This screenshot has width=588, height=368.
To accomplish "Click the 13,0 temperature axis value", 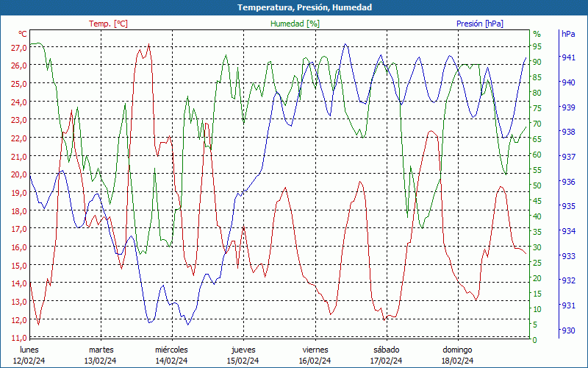I will (19, 302).
